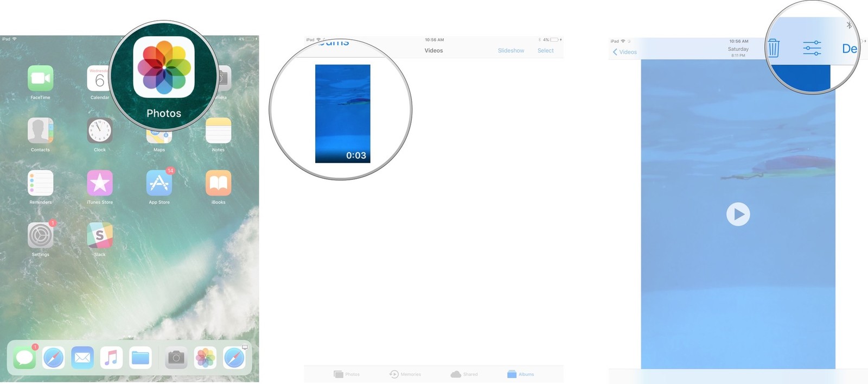Go back to Videos album

[x=624, y=52]
